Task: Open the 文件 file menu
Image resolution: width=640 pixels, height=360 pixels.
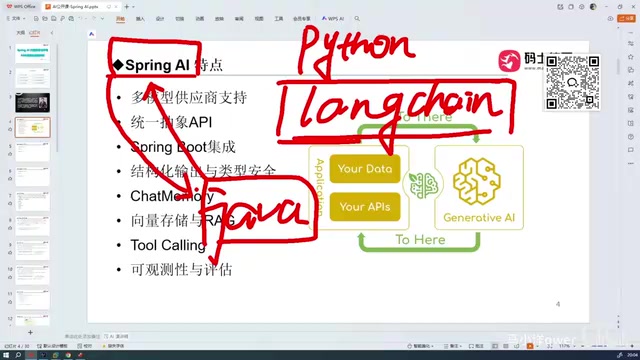Action: [x=16, y=19]
